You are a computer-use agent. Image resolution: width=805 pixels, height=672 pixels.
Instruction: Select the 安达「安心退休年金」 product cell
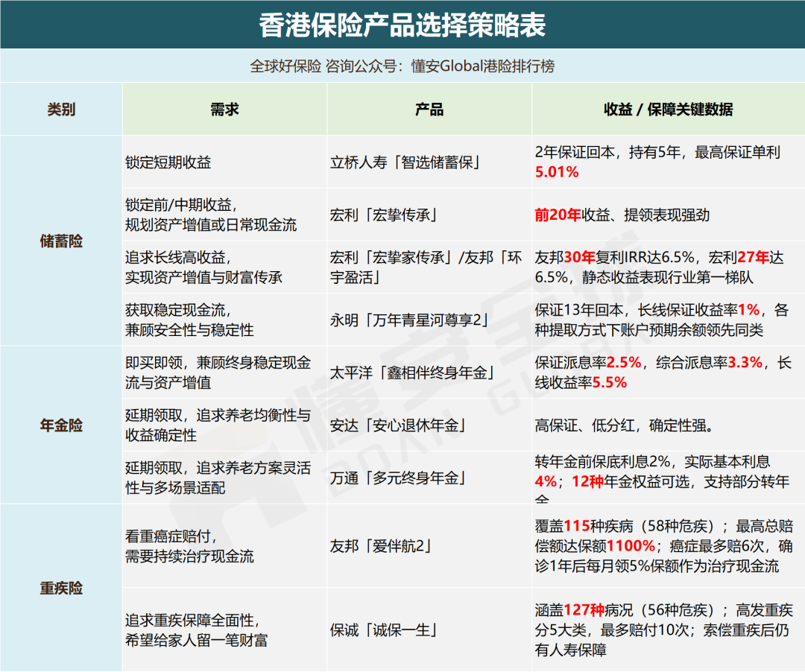[398, 425]
